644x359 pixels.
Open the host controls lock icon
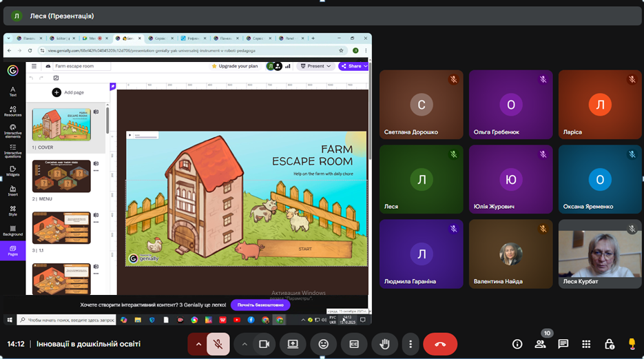(609, 344)
